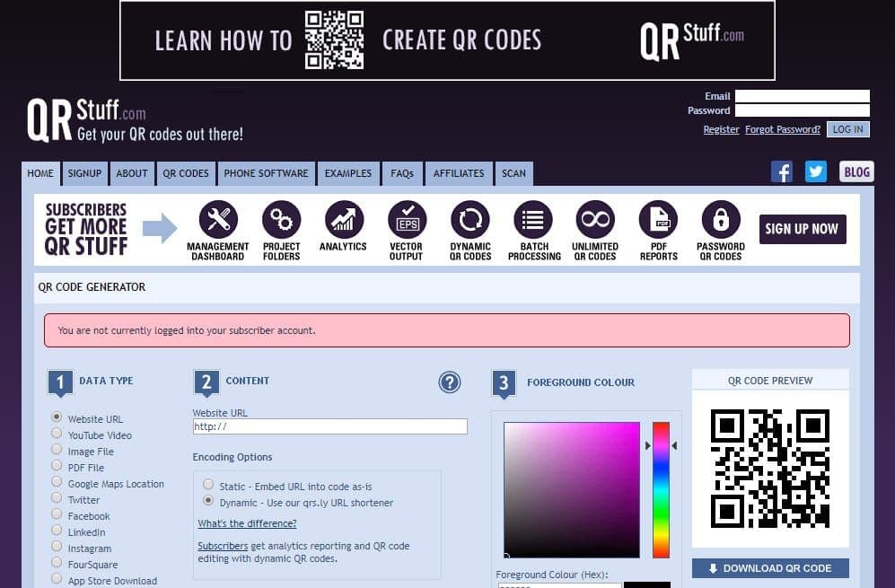895x588 pixels.
Task: Click the Sign Up Now button
Action: pyautogui.click(x=802, y=229)
